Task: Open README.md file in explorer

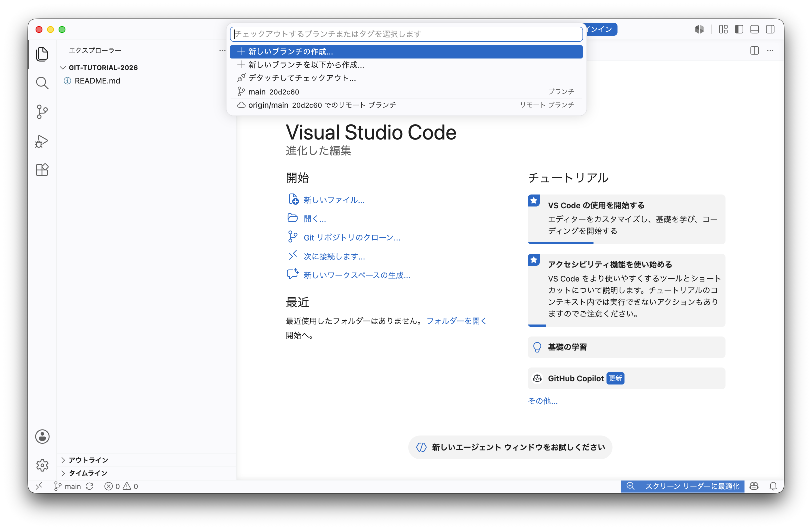Action: click(147, 81)
